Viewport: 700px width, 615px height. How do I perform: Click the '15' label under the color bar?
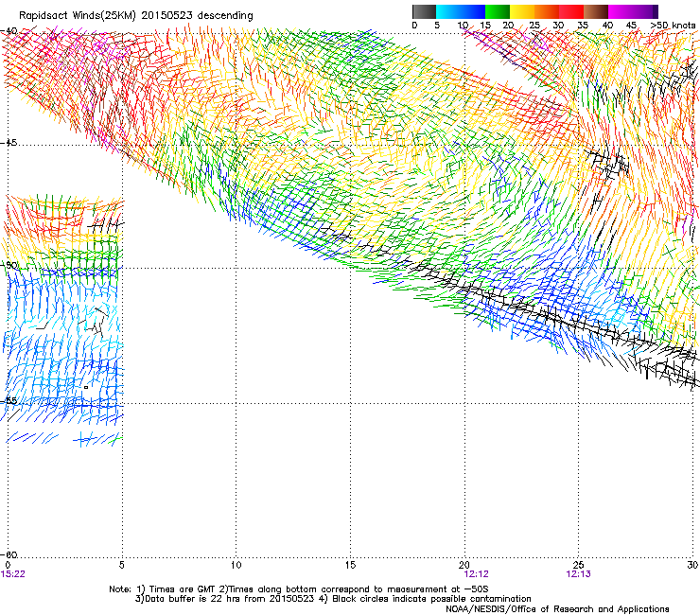(485, 26)
